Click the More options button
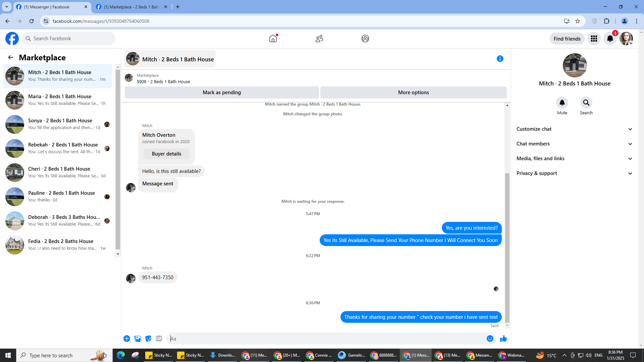The image size is (644, 362). point(413,93)
